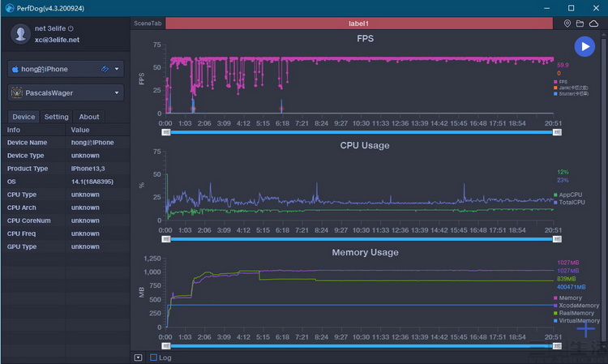Click CPU Usage right range slider handle
The height and width of the screenshot is (364, 608).
pyautogui.click(x=557, y=239)
